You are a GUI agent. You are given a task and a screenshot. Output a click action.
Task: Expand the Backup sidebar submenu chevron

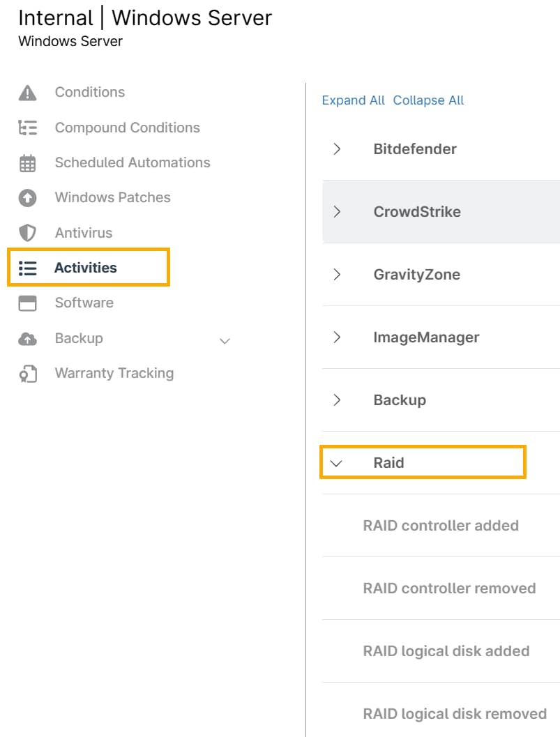(225, 341)
